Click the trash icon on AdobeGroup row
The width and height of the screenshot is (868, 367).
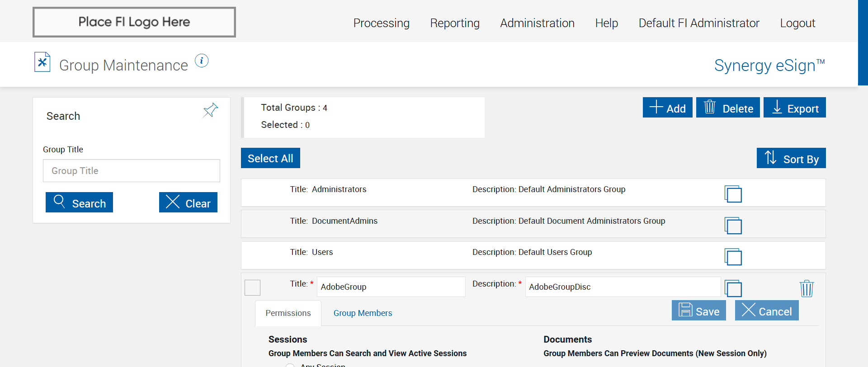[x=807, y=288]
